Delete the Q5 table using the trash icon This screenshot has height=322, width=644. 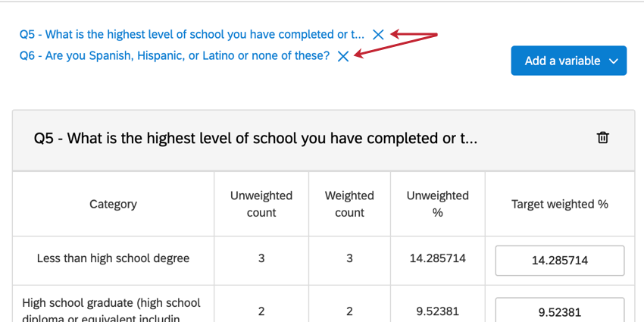click(602, 138)
